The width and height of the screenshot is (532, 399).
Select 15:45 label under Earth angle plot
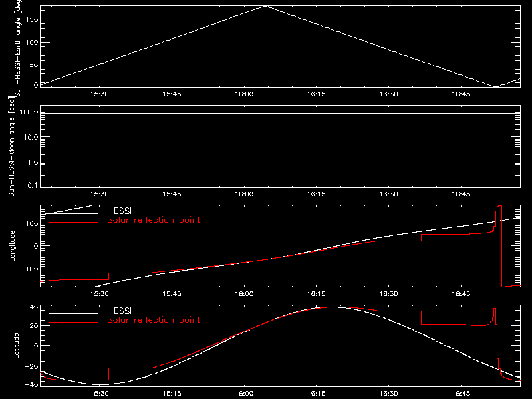(172, 94)
